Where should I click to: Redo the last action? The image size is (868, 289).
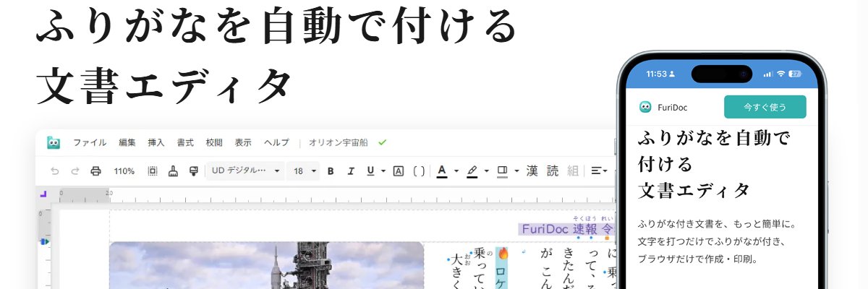[75, 171]
